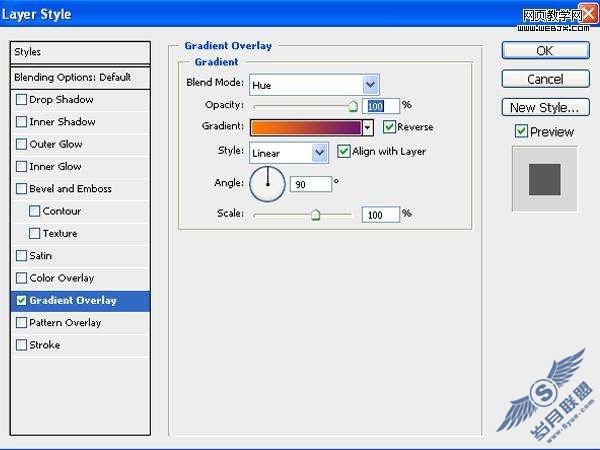This screenshot has width=600, height=450.
Task: Toggle the Reverse gradient checkbox
Action: tap(389, 127)
